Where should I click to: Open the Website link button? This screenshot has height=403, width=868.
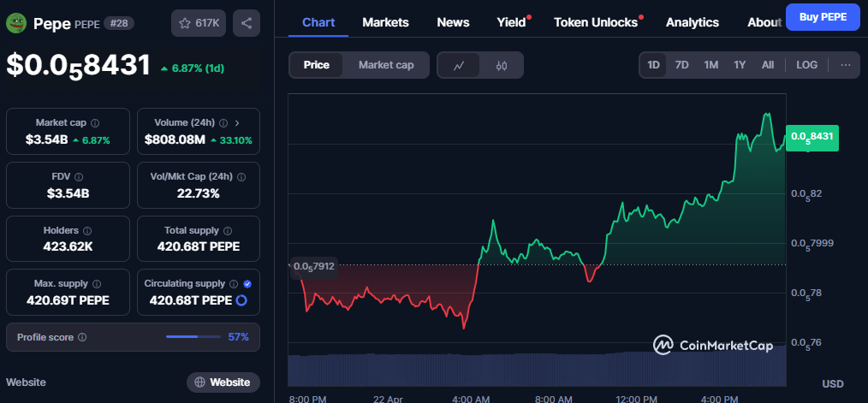[223, 382]
